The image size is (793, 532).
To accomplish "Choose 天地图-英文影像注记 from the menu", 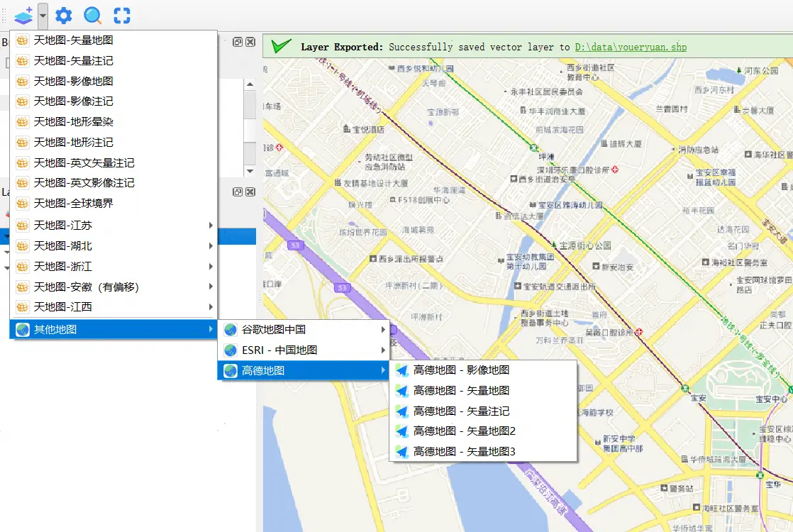I will tap(113, 182).
